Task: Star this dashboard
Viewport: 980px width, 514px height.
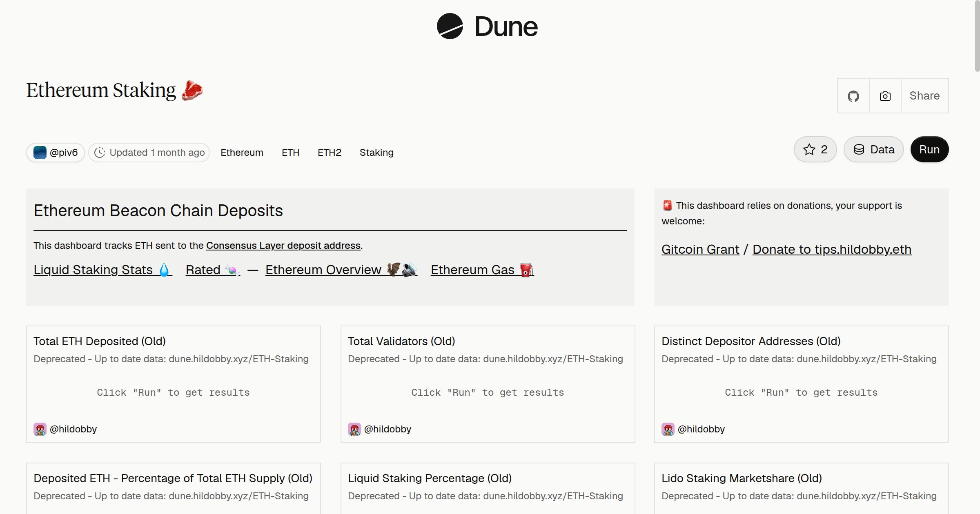Action: [815, 149]
